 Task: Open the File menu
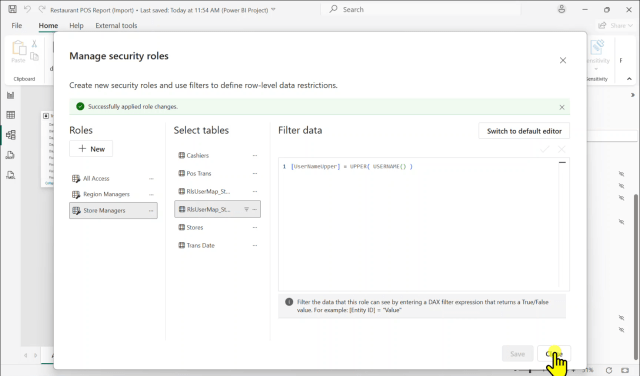17,25
